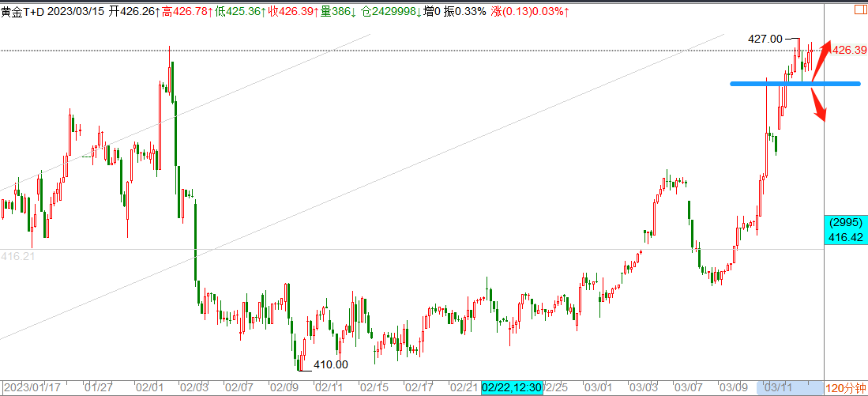Click the highlighted 03/11 date range
Image resolution: width=868 pixels, height=396 pixels.
pyautogui.click(x=789, y=387)
